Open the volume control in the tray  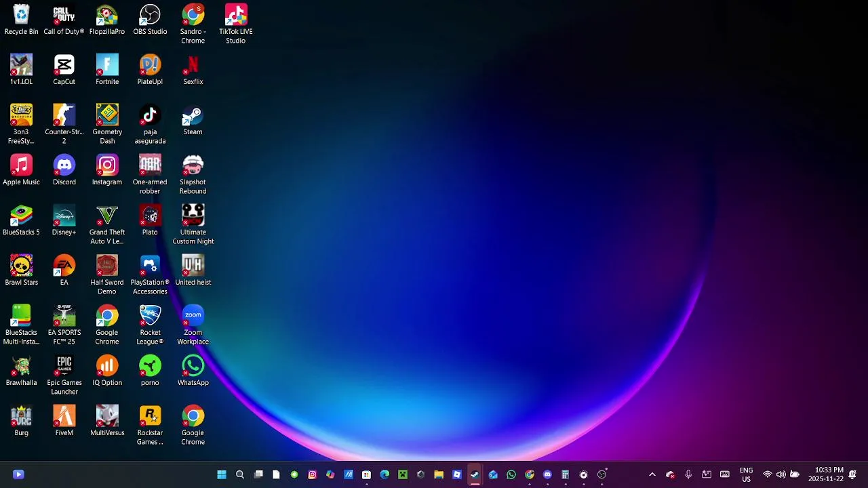[781, 474]
